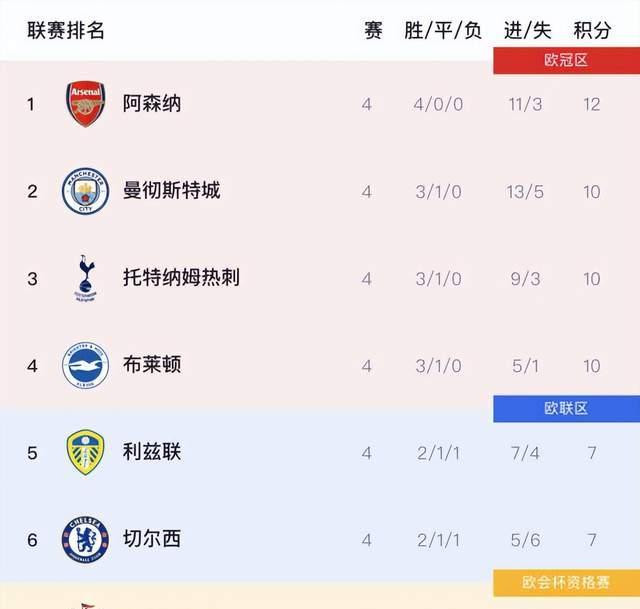Select the Tottenham Hotspur cockerel logo
The image size is (640, 609).
[x=86, y=278]
